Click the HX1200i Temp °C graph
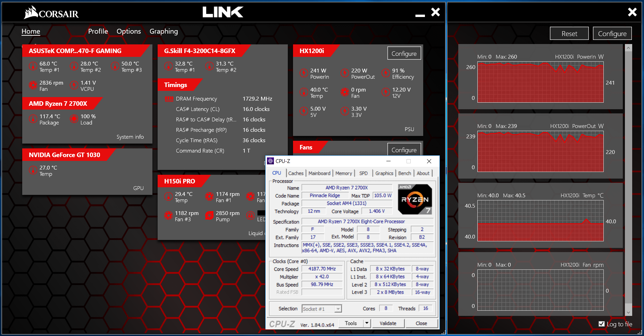 (540, 221)
